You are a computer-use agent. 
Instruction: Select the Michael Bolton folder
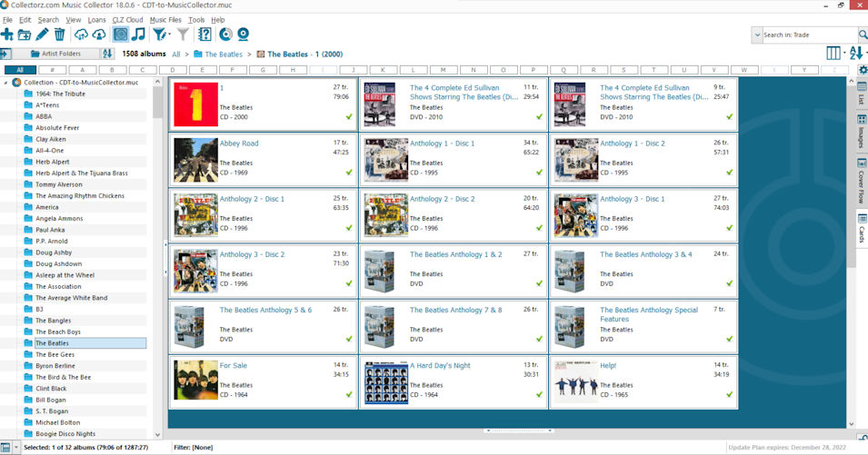(57, 422)
